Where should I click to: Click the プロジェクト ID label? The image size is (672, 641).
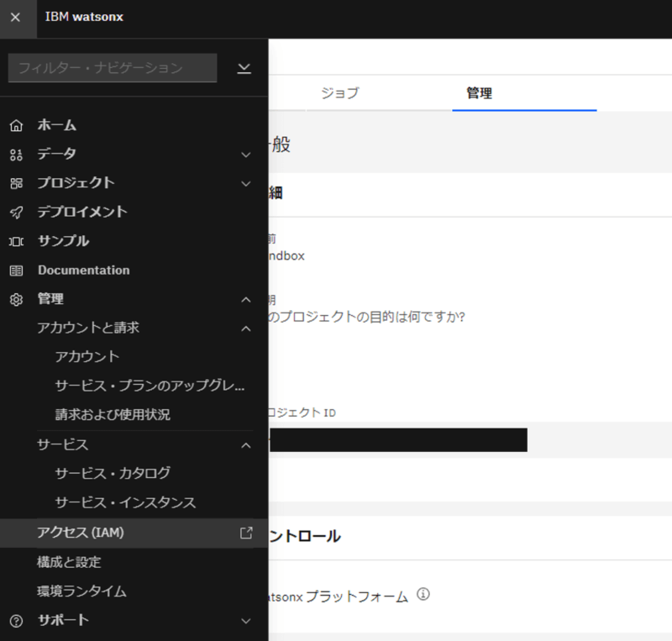pos(302,412)
